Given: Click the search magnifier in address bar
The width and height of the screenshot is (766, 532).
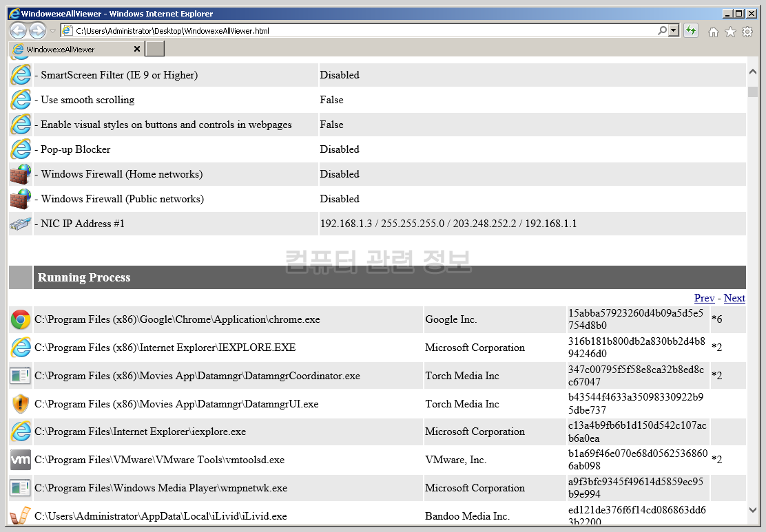Looking at the screenshot, I should [662, 30].
